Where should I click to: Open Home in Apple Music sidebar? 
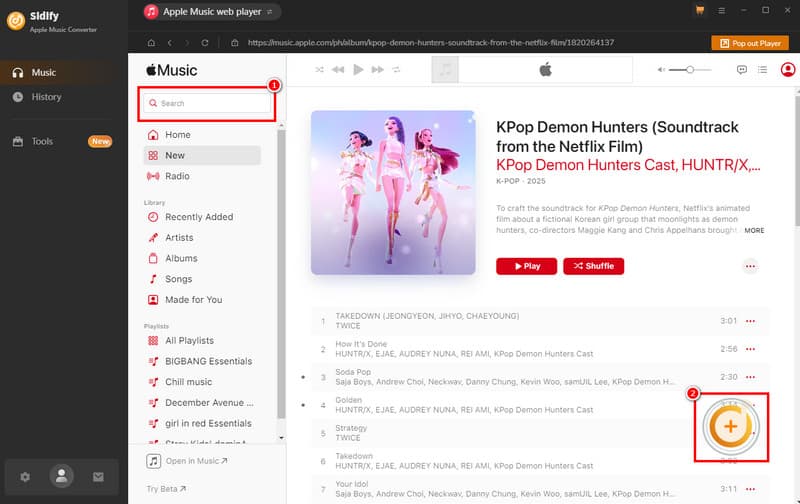point(202,135)
